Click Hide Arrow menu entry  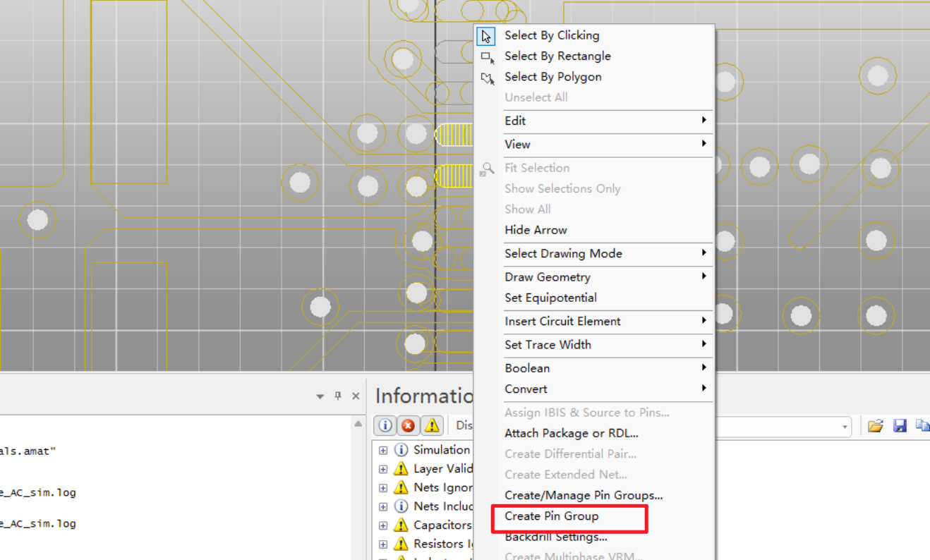tap(594, 230)
